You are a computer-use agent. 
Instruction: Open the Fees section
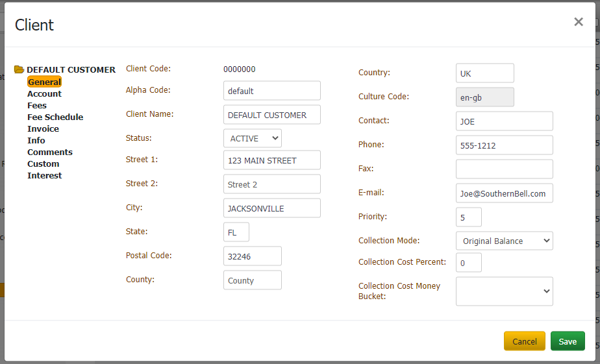pos(37,105)
